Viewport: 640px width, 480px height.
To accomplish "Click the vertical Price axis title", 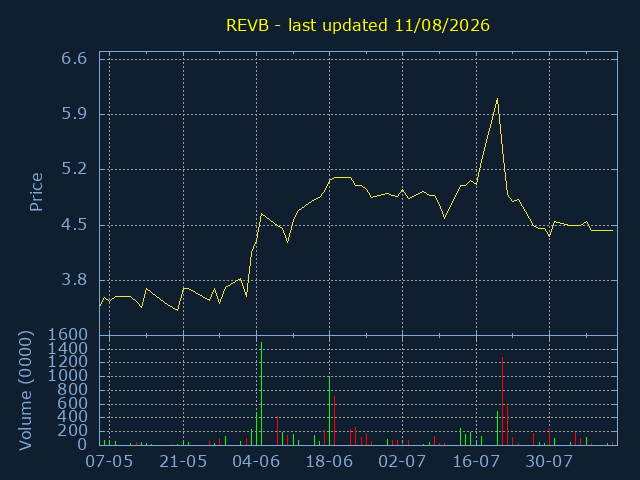I will click(x=36, y=192).
